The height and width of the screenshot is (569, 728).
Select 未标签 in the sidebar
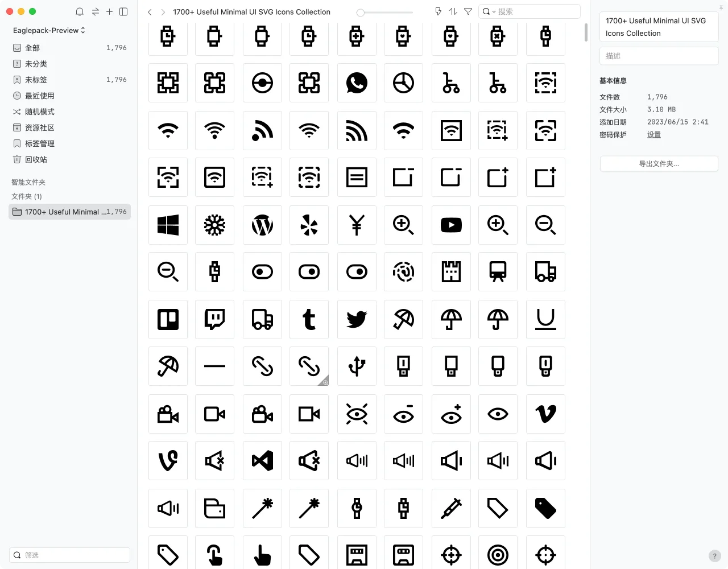click(70, 80)
